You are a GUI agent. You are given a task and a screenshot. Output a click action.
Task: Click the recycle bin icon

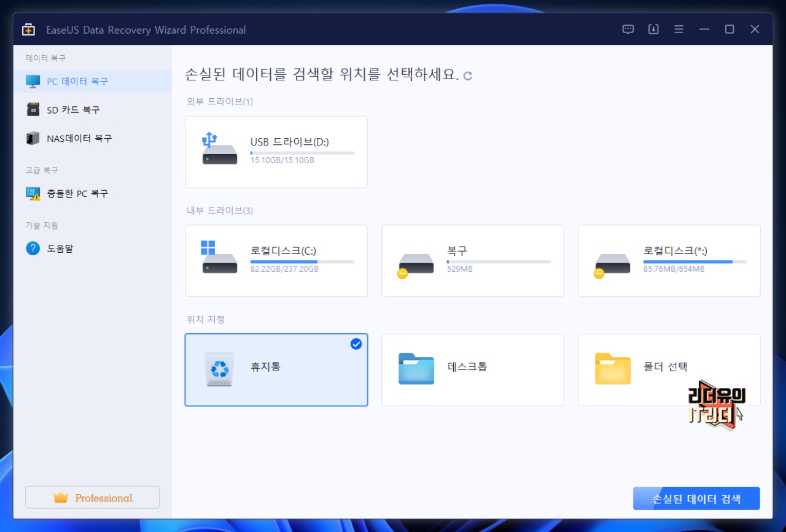219,369
